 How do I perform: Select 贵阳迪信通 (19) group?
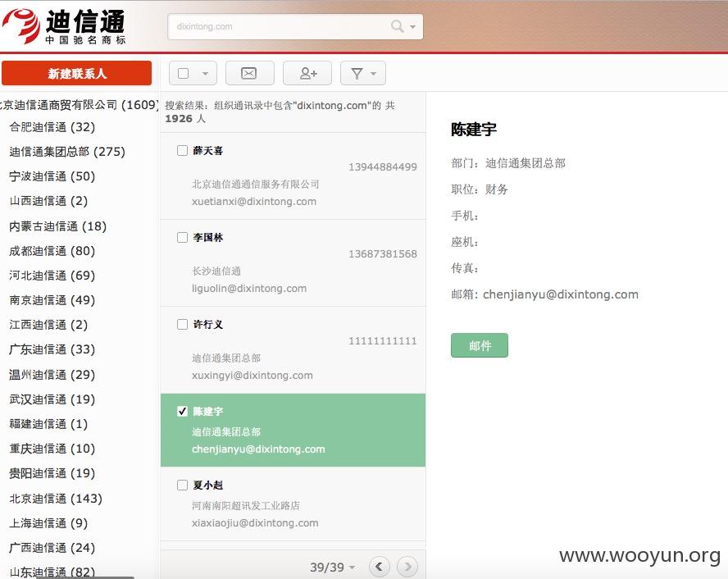click(x=52, y=473)
